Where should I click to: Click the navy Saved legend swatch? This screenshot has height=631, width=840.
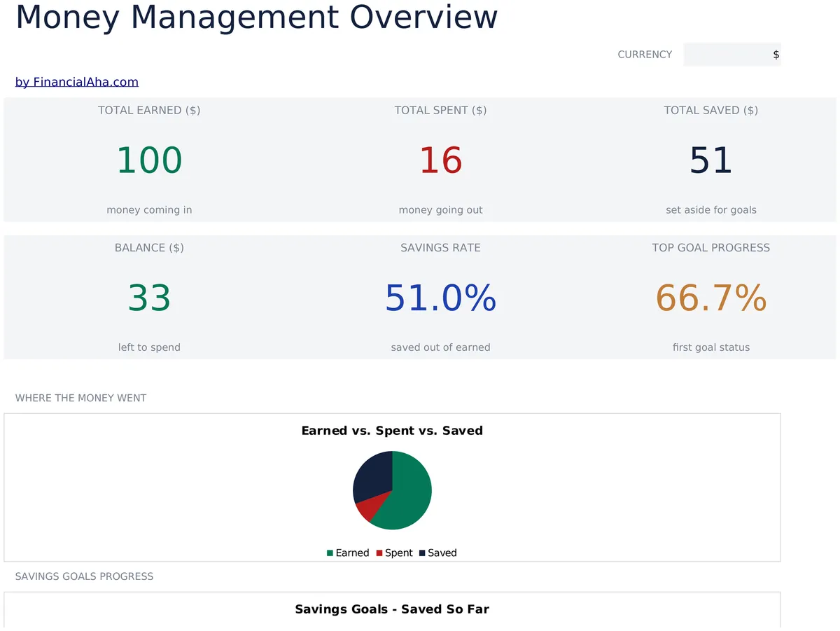[x=422, y=553]
